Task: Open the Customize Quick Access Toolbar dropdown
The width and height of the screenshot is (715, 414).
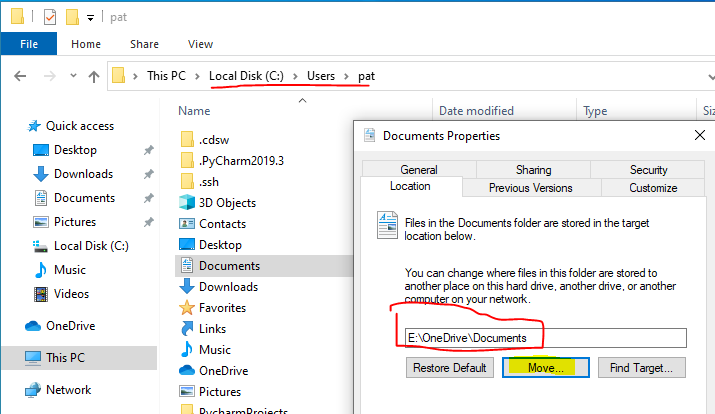Action: click(x=90, y=18)
